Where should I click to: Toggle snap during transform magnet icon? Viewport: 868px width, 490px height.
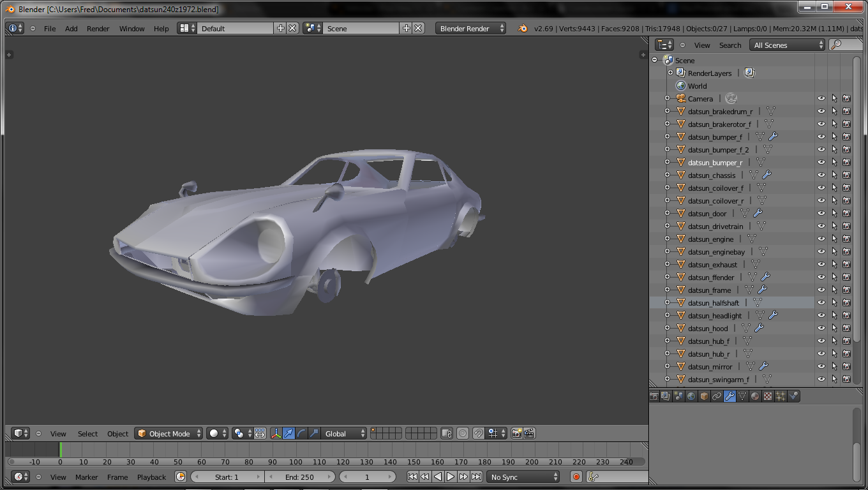coord(479,433)
